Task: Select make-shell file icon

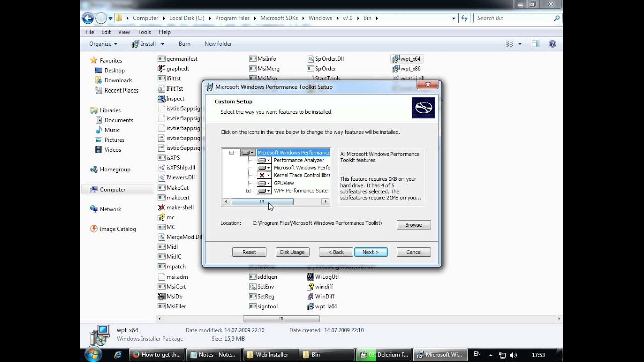Action: pos(162,207)
